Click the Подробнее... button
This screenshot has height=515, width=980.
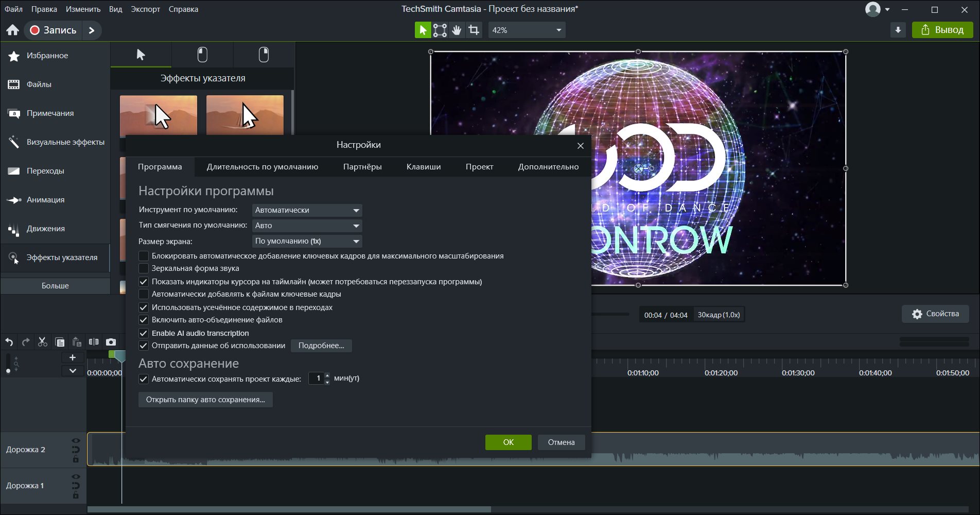[x=321, y=346]
